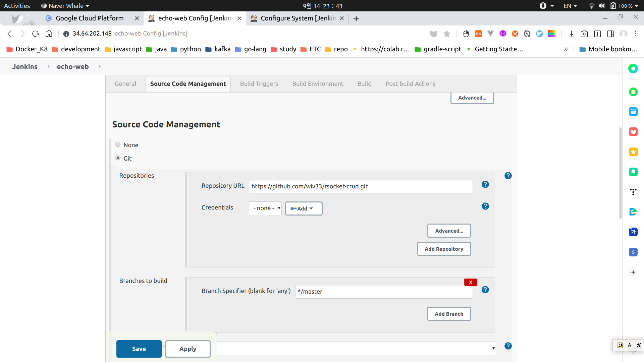Bookmark the page with the star icon
The height and width of the screenshot is (362, 644).
[x=446, y=34]
